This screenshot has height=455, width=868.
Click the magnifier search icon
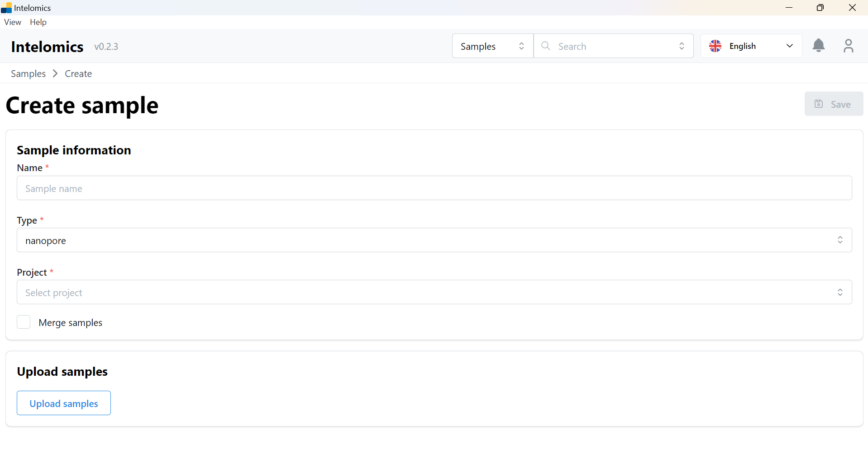tap(546, 46)
